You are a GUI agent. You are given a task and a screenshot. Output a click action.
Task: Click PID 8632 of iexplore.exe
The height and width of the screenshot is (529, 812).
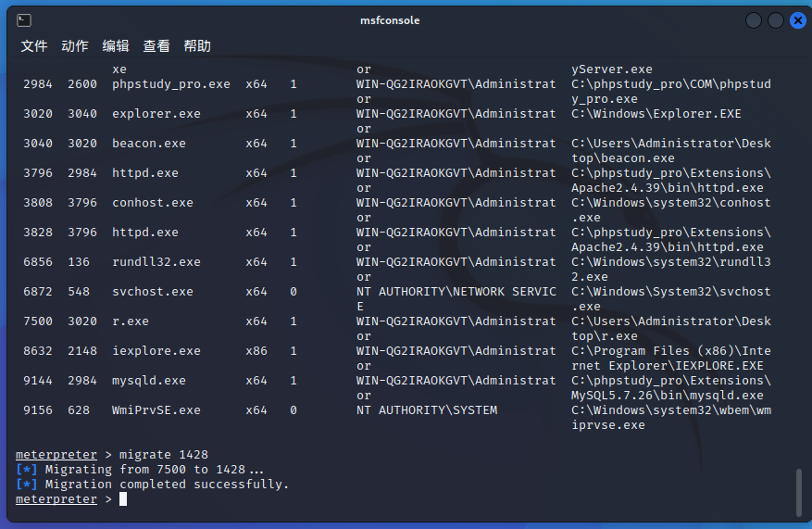(38, 351)
